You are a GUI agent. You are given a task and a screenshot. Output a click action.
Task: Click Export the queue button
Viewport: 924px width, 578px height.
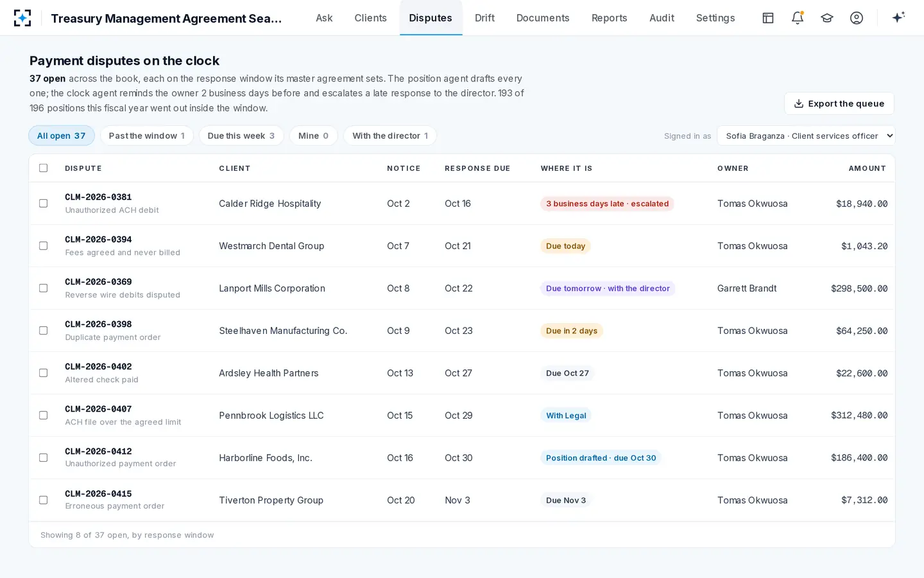pos(839,103)
